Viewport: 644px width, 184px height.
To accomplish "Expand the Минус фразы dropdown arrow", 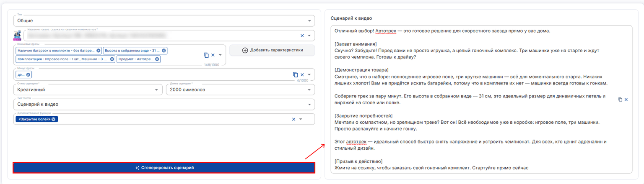I will [309, 75].
